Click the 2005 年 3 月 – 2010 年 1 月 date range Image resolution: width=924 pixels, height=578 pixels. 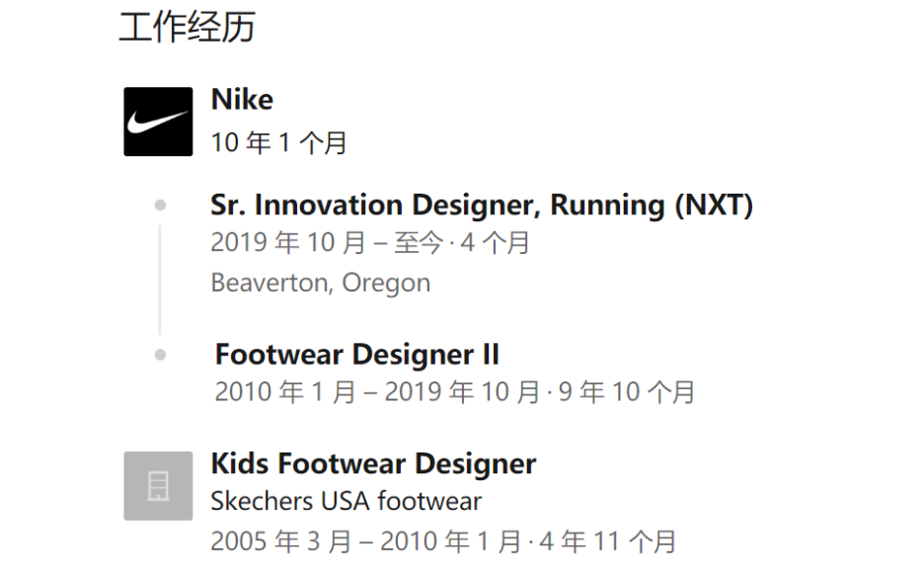coord(365,541)
